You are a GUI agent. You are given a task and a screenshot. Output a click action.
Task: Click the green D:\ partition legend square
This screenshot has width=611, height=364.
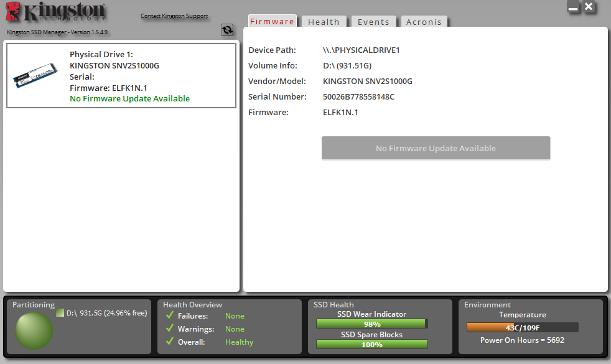(x=60, y=313)
